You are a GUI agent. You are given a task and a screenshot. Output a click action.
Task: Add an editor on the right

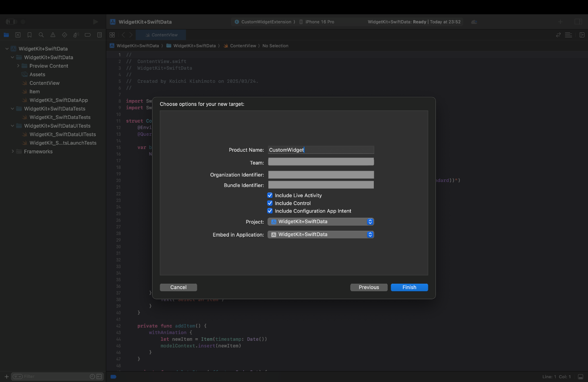click(582, 35)
